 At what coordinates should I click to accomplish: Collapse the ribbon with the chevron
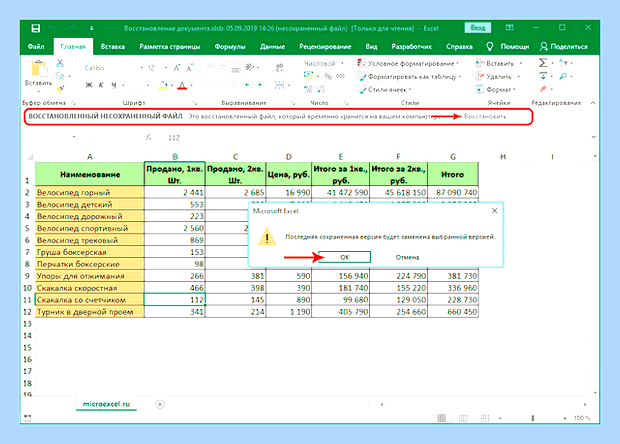coord(593,103)
